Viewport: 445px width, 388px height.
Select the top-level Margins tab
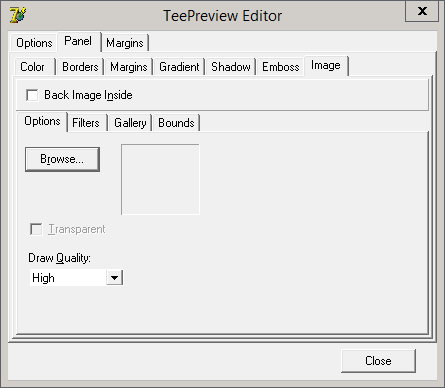[x=125, y=43]
